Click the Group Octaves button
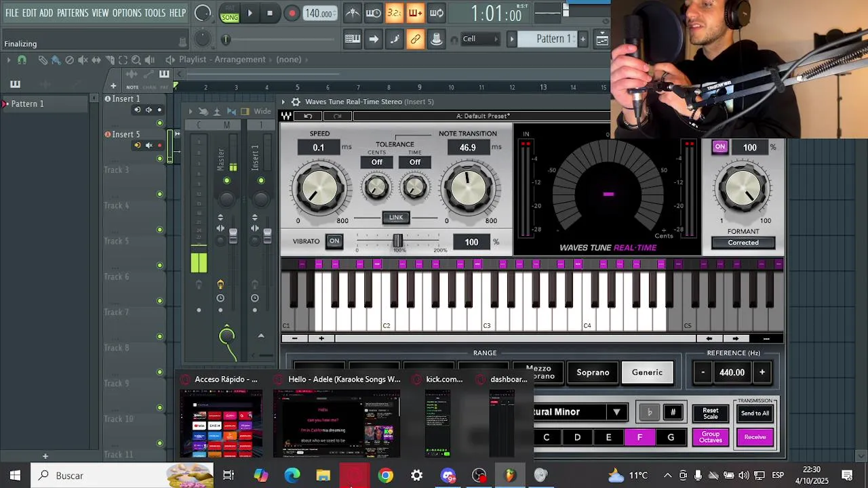Screen dimensions: 868x488 tap(710, 437)
